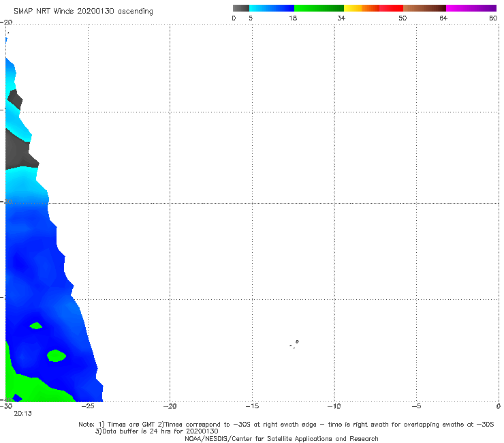The width and height of the screenshot is (504, 443).
Task: Select the grey 0–5 segment of the color bar
Action: [241, 8]
